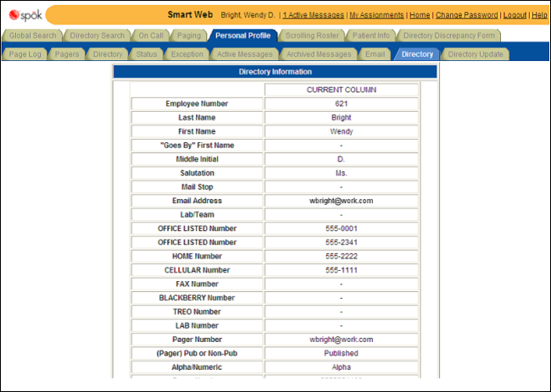551x392 pixels.
Task: Select the highlighted Directory sub-tab
Action: [417, 54]
